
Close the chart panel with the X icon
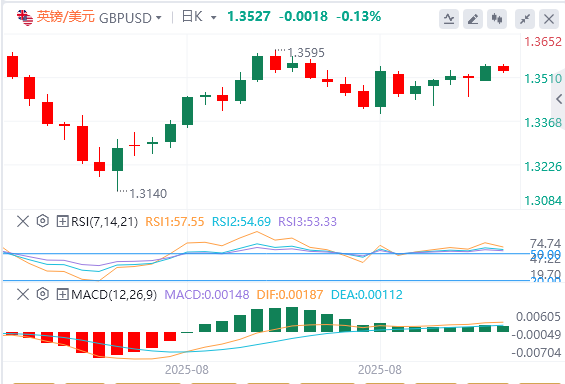point(549,19)
